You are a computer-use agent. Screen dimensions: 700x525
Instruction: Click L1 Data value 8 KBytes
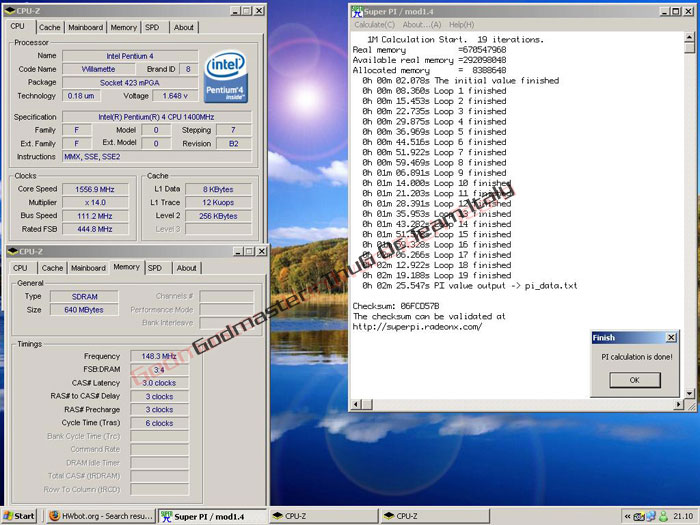coord(218,189)
